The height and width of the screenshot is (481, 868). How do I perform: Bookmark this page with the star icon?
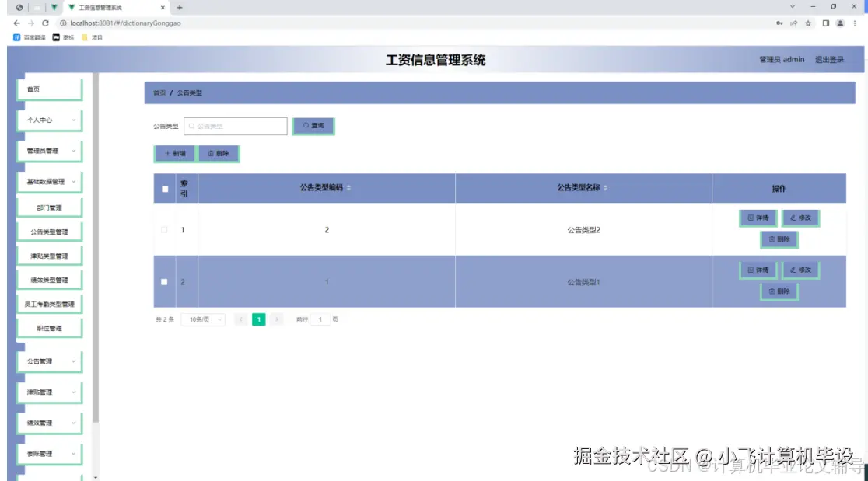(808, 23)
